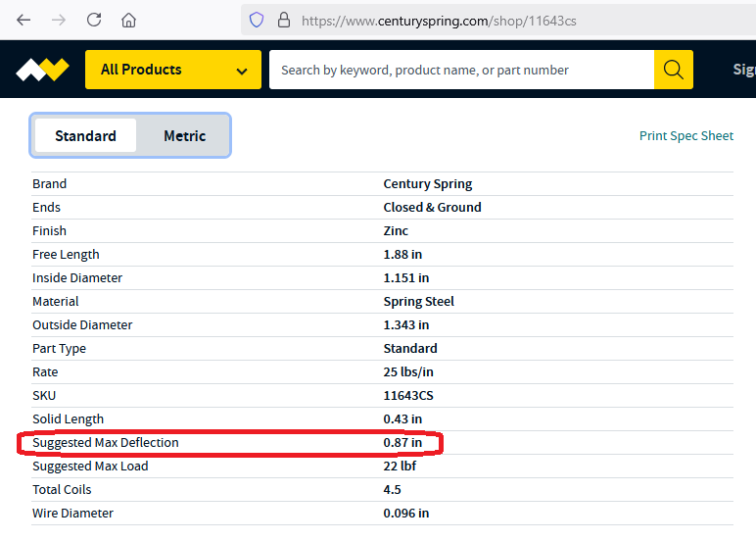This screenshot has height=541, width=756.
Task: Open the tracking protection shield icon
Action: point(257,21)
